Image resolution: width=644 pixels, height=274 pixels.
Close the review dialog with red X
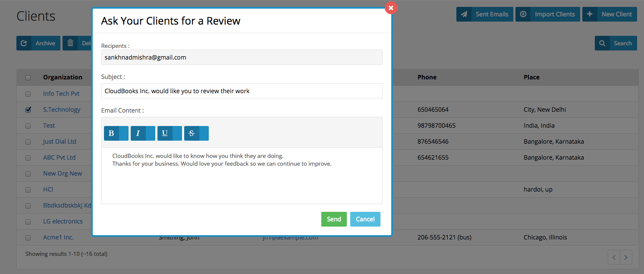click(391, 8)
